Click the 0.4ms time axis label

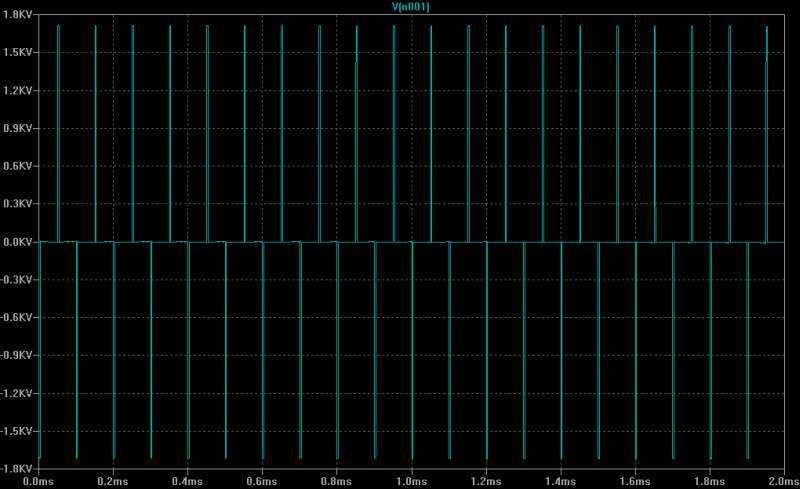(187, 481)
